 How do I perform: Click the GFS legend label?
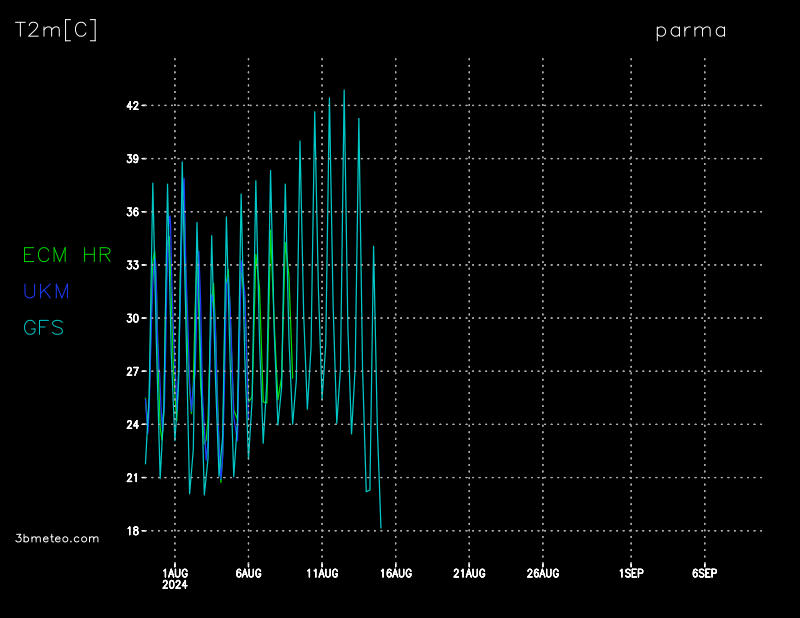pos(43,327)
